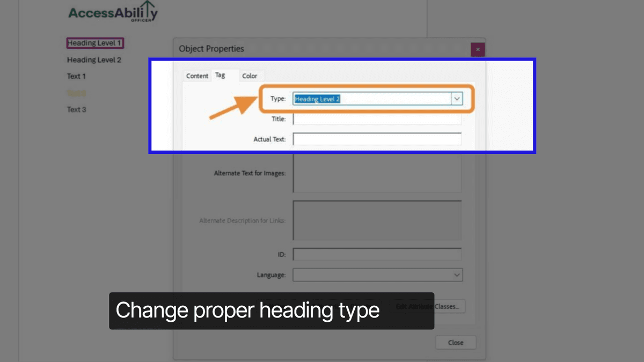The image size is (644, 362).
Task: Click inside the Actual Text field
Action: tap(376, 138)
